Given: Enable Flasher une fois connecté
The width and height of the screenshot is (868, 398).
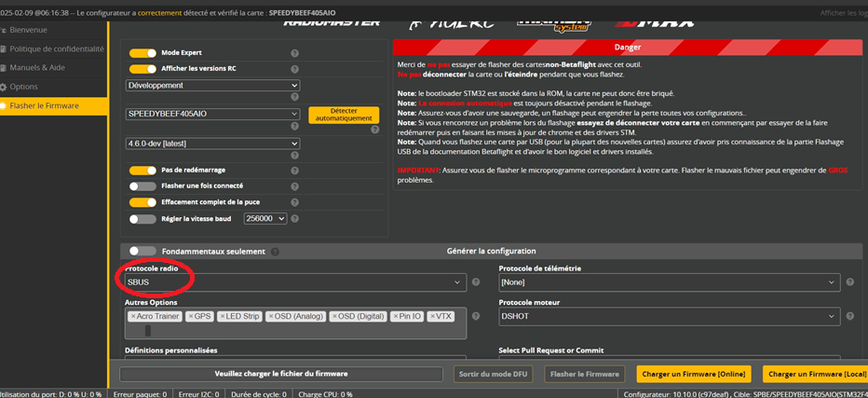Looking at the screenshot, I should (142, 186).
